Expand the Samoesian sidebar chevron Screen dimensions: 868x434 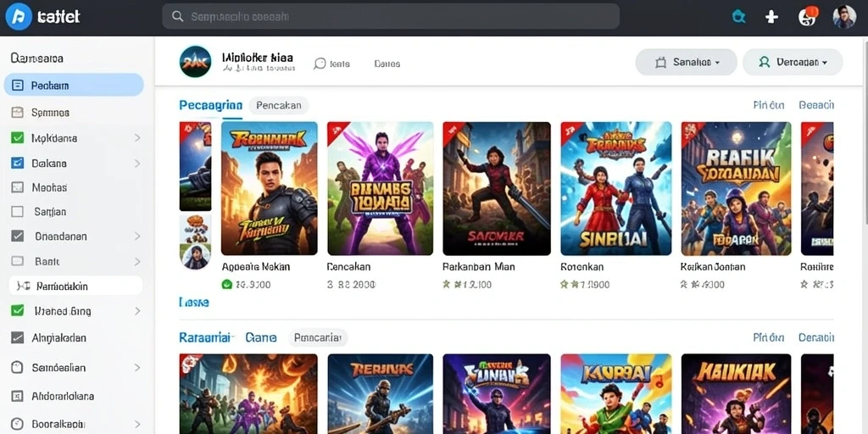click(x=137, y=368)
